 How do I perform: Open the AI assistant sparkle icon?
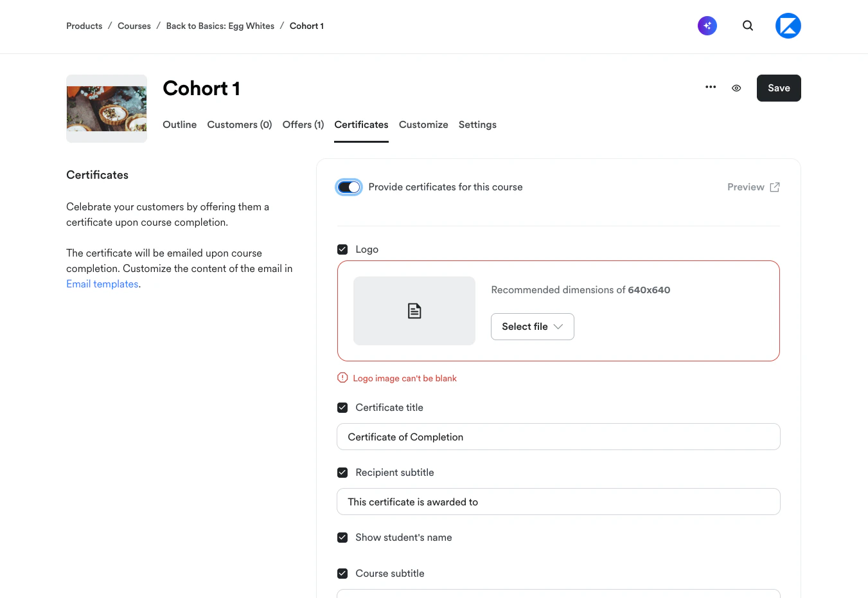707,26
